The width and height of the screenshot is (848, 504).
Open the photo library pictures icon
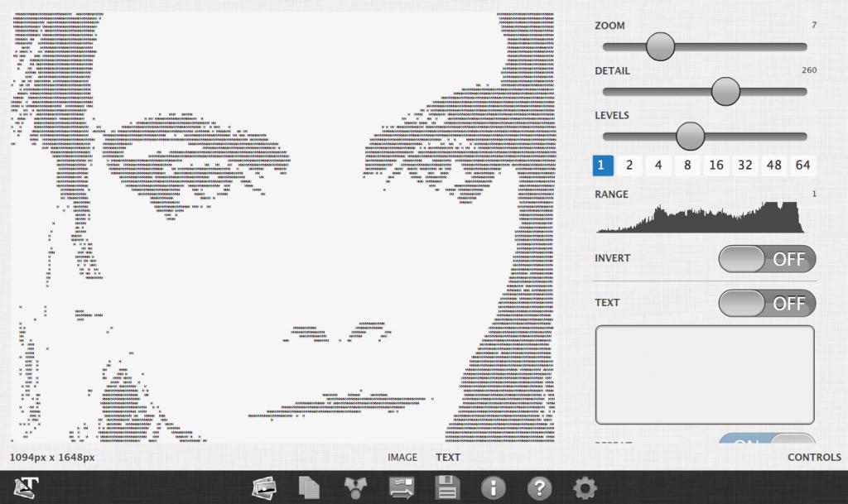coord(264,487)
